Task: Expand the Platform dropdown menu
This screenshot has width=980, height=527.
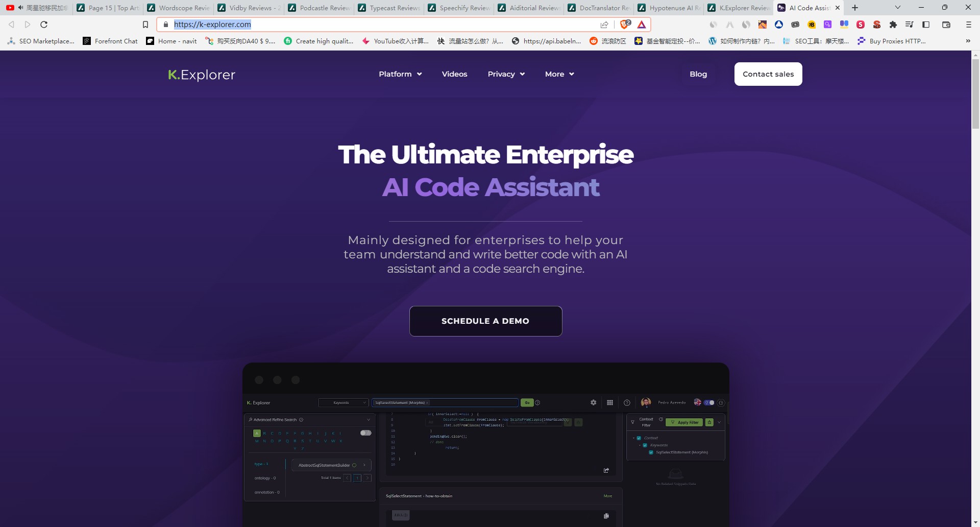Action: tap(400, 74)
